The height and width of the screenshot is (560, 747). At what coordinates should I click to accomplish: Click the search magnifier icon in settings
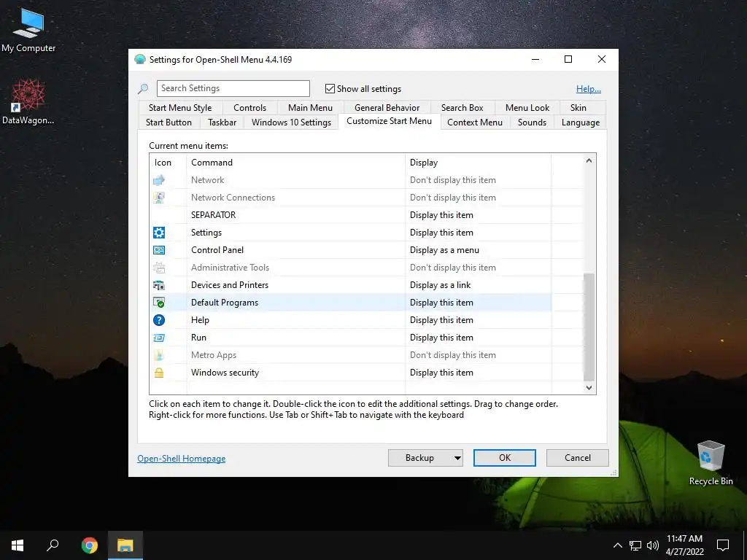point(143,88)
